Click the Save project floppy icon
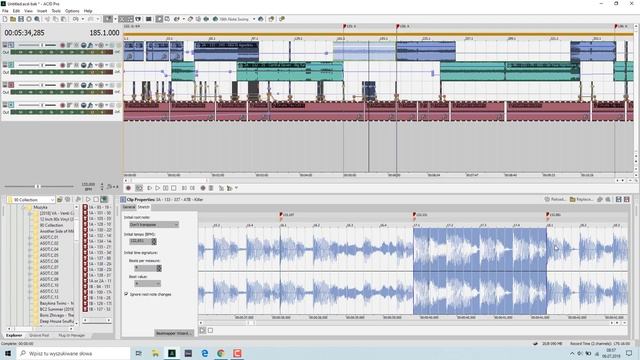Image resolution: width=640 pixels, height=360 pixels. 21,19
